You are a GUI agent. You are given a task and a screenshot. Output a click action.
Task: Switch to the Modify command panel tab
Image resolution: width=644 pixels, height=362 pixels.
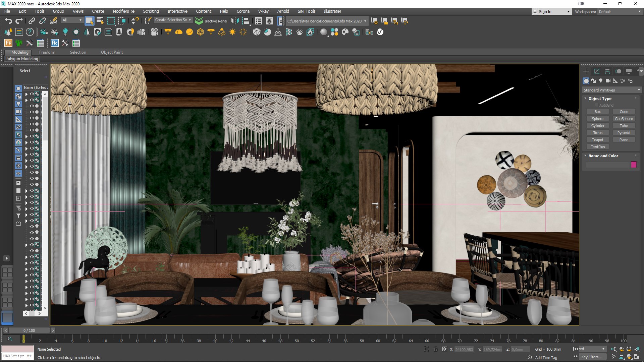pos(597,71)
